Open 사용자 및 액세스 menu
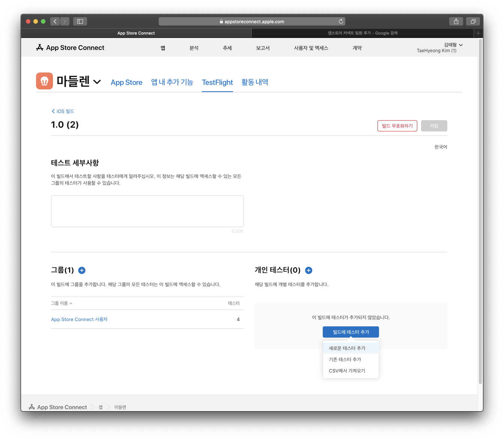The image size is (504, 439). 311,48
